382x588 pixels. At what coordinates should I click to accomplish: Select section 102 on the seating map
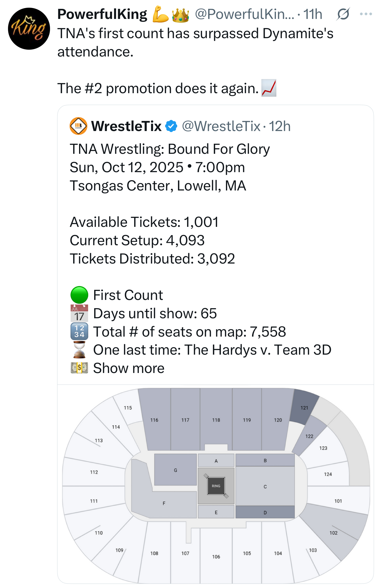point(333,532)
